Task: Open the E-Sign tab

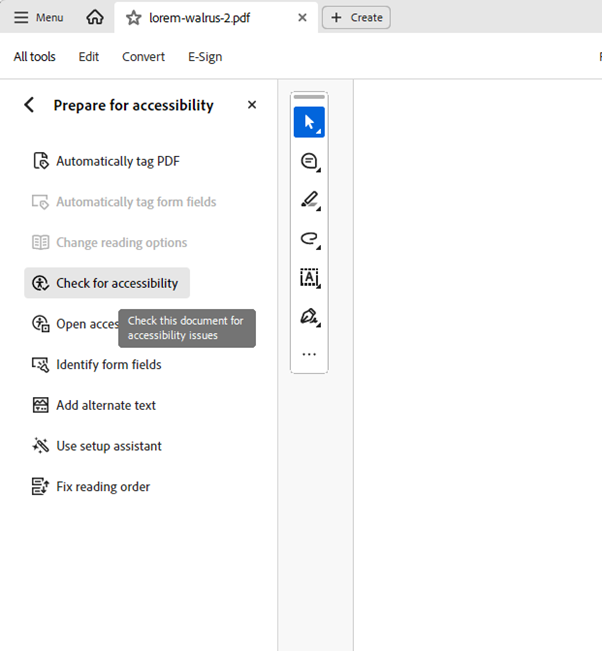Action: click(205, 57)
